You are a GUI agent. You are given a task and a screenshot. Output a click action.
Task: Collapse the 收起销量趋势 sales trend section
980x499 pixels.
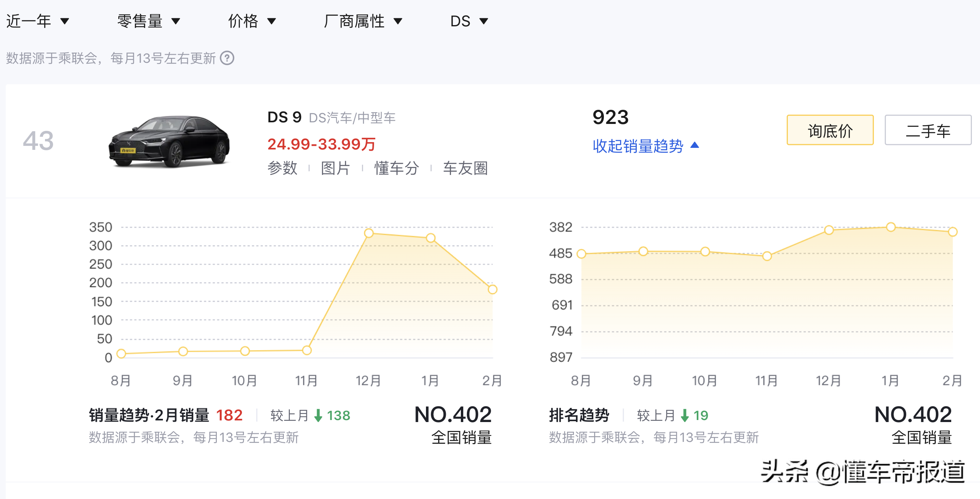click(646, 146)
